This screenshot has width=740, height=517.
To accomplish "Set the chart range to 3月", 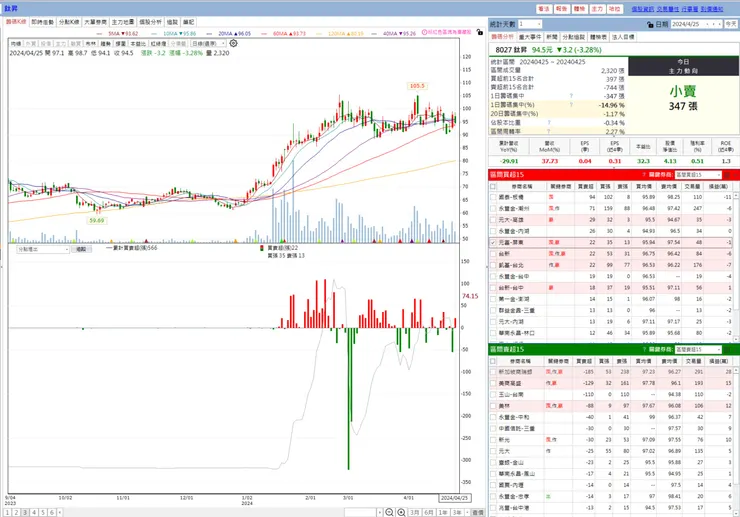I will (414, 512).
